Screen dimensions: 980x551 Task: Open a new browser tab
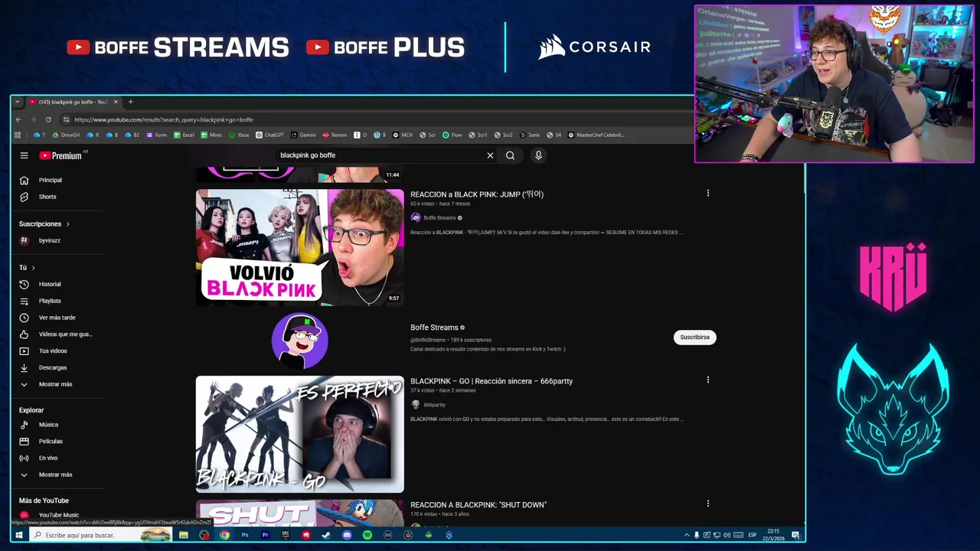click(x=130, y=102)
